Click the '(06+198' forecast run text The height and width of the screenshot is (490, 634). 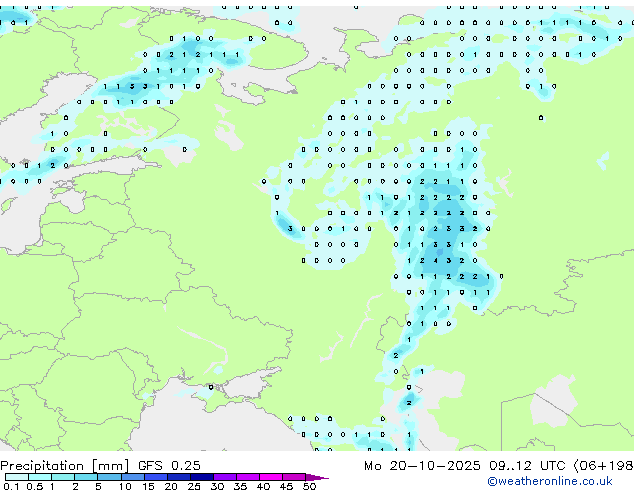tap(603, 466)
